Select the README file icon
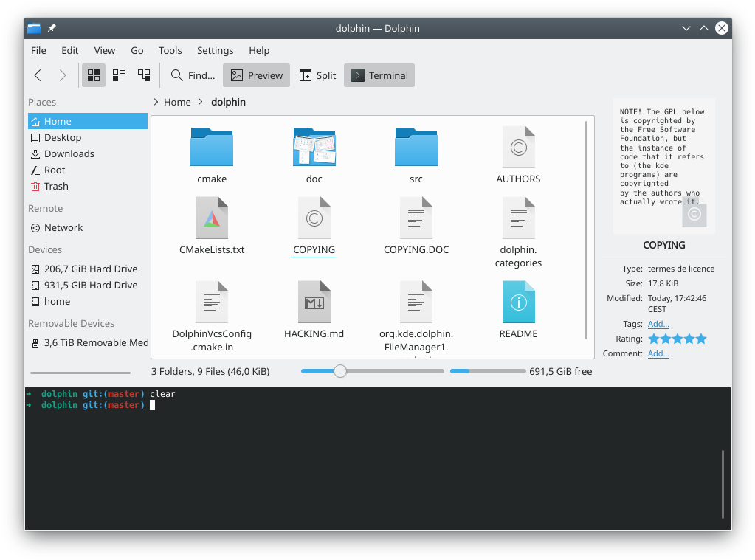 (519, 302)
